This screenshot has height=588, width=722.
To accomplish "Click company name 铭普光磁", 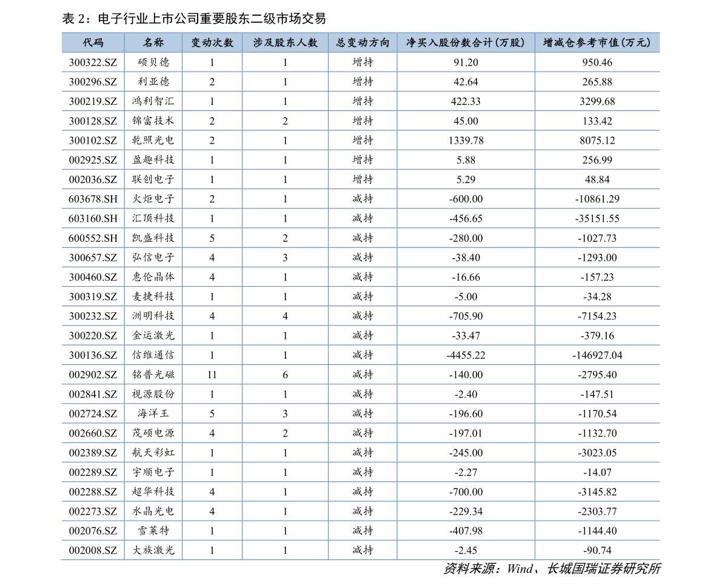I will [153, 375].
